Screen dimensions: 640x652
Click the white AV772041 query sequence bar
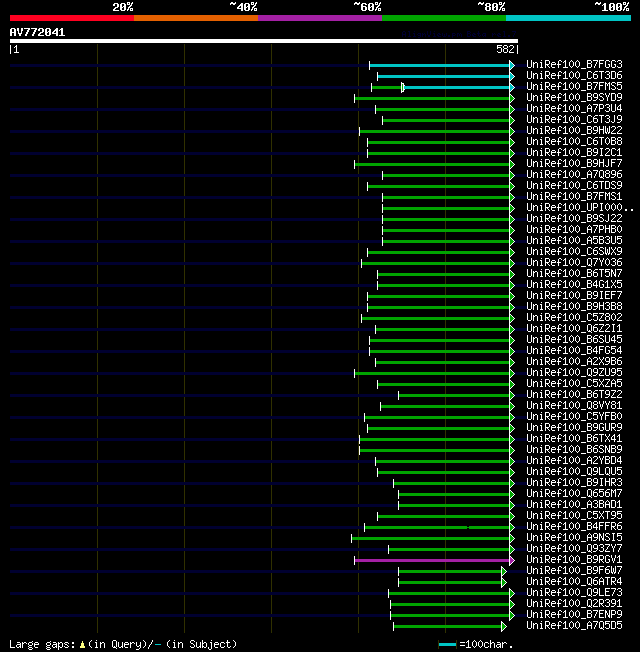(x=264, y=41)
